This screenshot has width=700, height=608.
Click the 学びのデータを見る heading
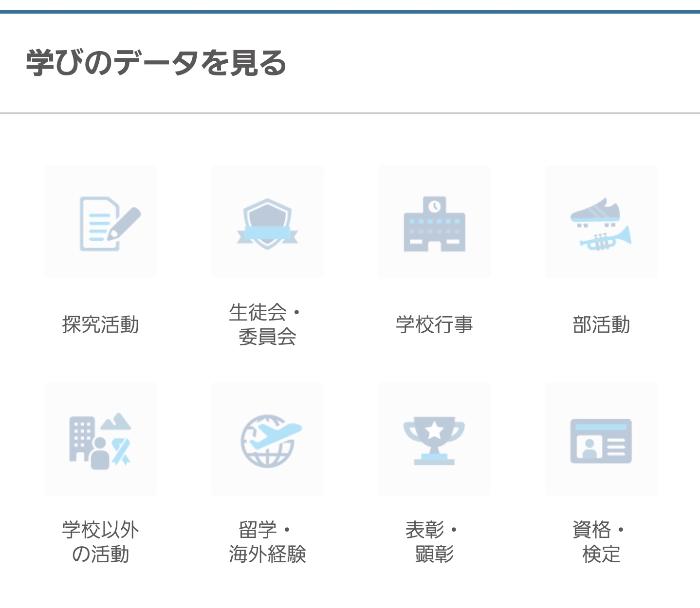[x=156, y=63]
